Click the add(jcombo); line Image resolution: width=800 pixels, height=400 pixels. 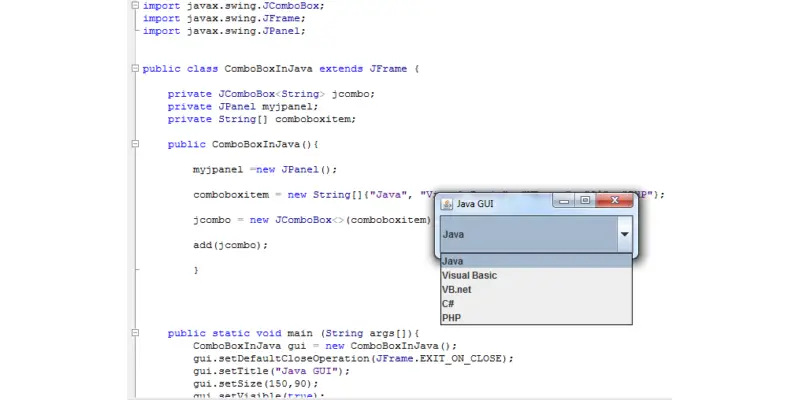230,245
